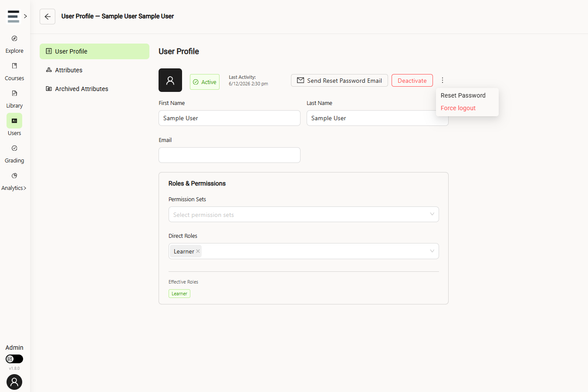Open the Direct Roles dropdown arrow
The image size is (588, 392).
(x=432, y=251)
